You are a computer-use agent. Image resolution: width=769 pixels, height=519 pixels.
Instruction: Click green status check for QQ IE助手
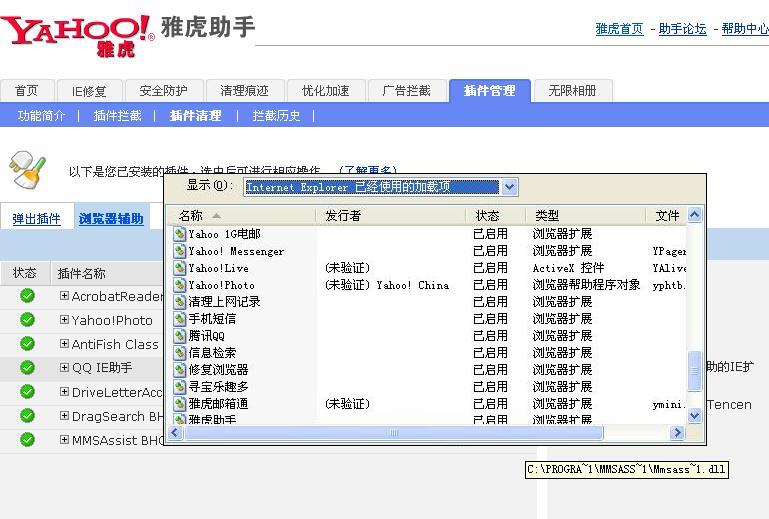pyautogui.click(x=27, y=367)
